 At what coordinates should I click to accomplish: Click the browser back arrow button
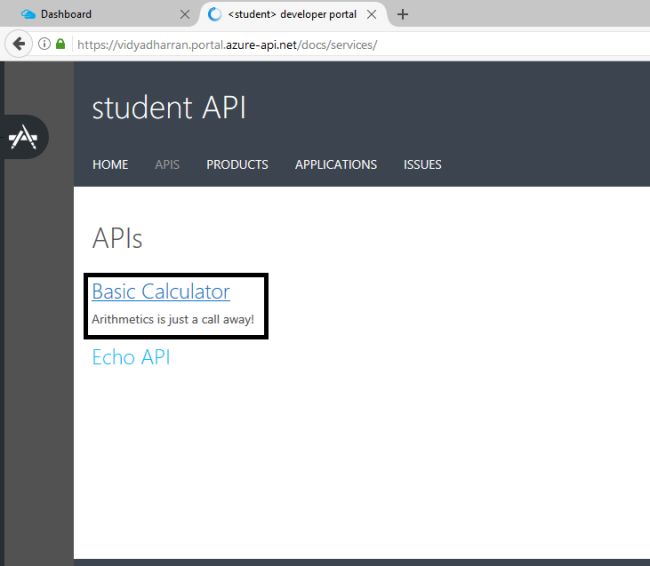pos(18,44)
